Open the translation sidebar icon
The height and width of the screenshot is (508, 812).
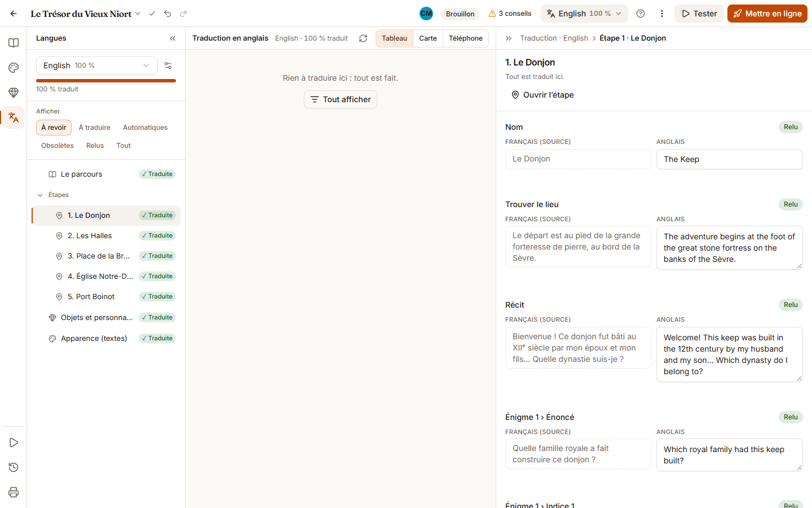[x=14, y=117]
